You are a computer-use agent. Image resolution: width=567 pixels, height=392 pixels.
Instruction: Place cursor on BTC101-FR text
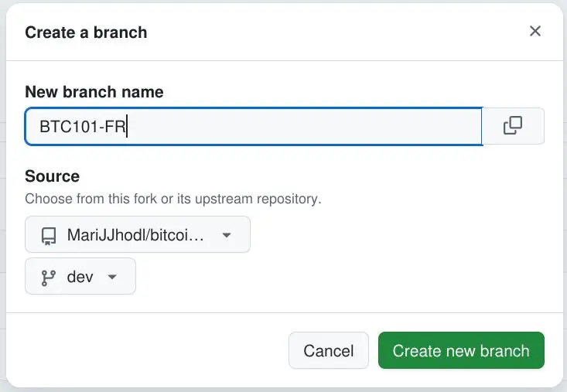pos(83,127)
